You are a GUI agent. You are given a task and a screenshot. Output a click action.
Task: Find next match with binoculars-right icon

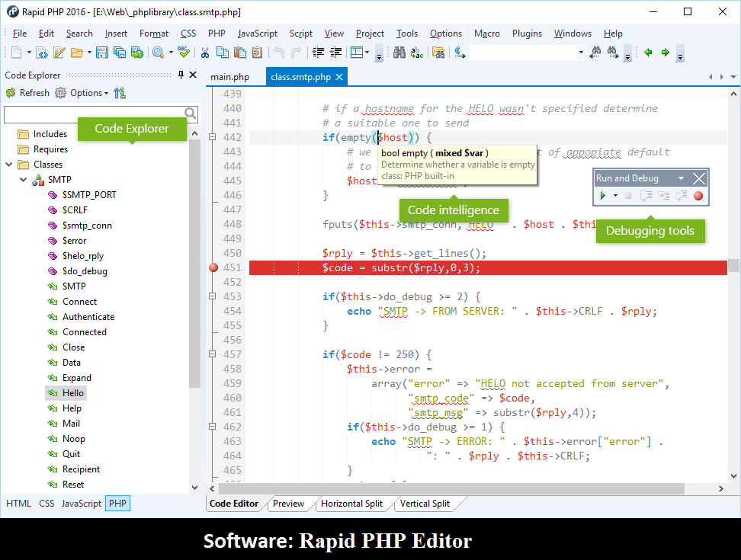click(613, 53)
